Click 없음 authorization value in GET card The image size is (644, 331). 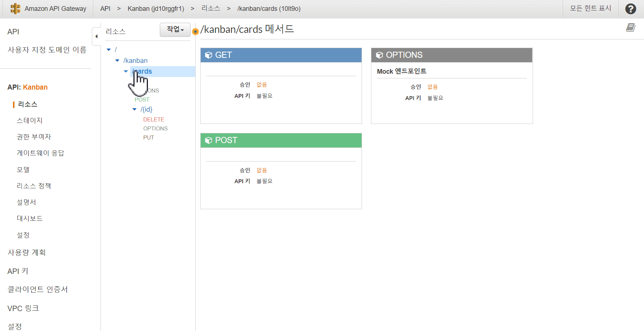[x=262, y=85]
